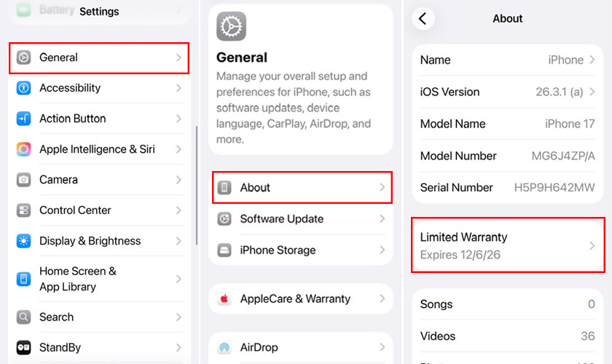The height and width of the screenshot is (364, 612).
Task: Click the iPhone Storage drive icon
Action: tap(224, 250)
